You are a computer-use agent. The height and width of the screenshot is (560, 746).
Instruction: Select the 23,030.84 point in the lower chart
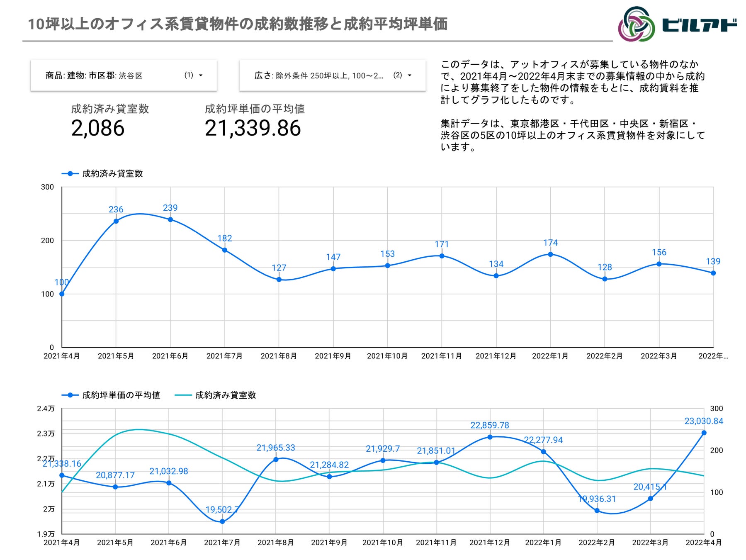[704, 433]
